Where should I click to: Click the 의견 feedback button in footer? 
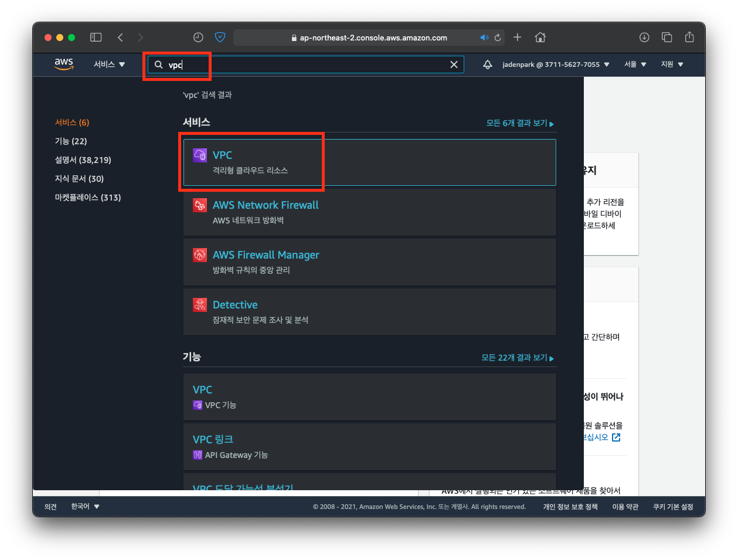click(x=50, y=507)
